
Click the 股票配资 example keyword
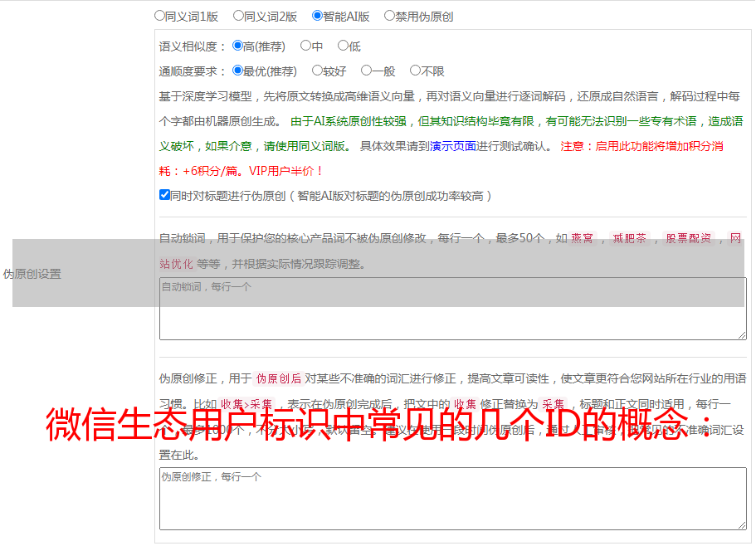click(688, 238)
